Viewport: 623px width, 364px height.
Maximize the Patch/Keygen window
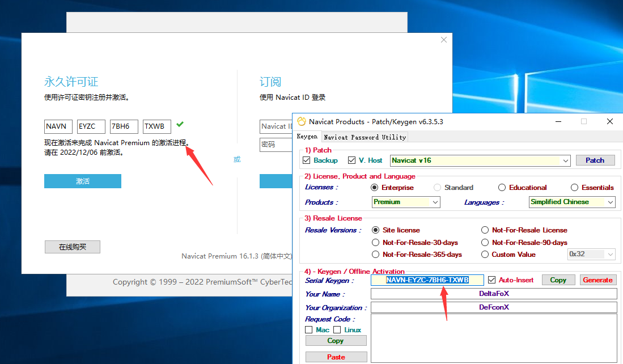click(584, 121)
